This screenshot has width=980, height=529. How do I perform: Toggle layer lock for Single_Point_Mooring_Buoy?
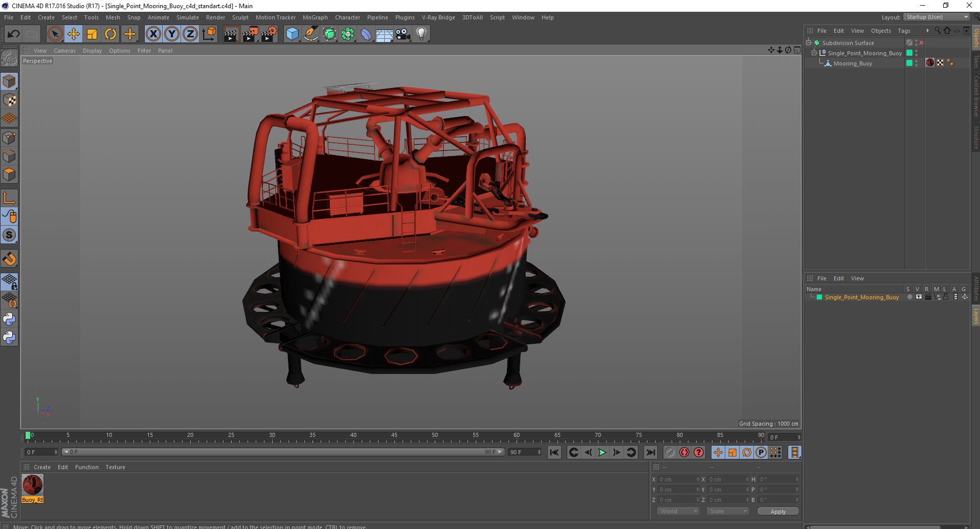coord(946,297)
